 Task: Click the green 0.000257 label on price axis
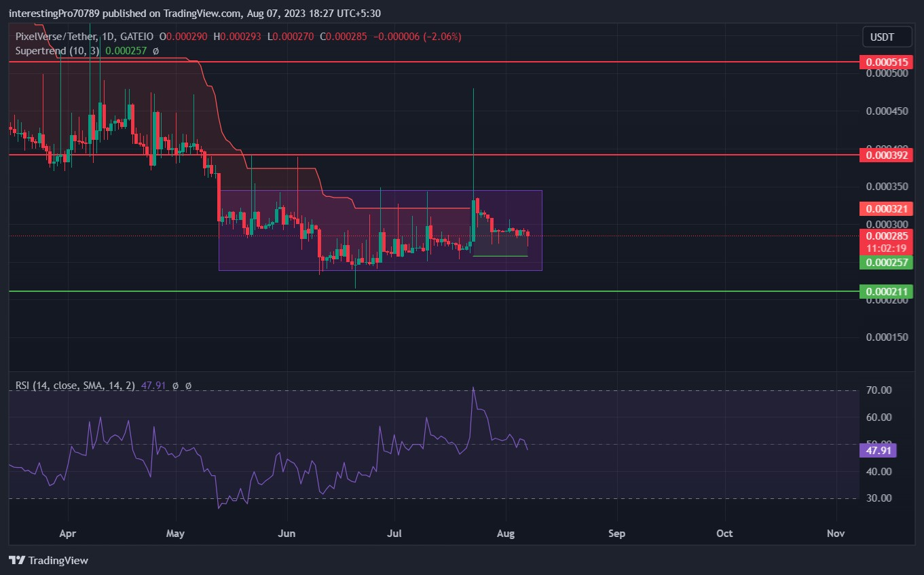click(x=886, y=263)
